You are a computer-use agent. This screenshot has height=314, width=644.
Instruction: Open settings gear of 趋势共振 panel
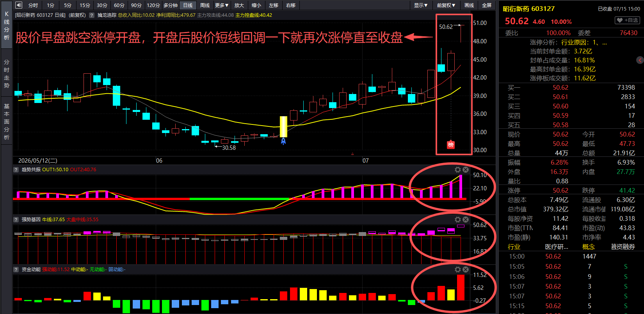pyautogui.click(x=458, y=170)
